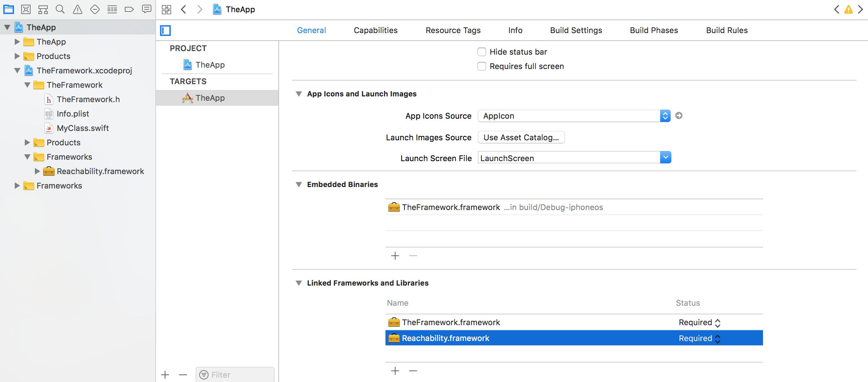Open the Launch Screen File combo box
This screenshot has height=382, width=868.
pos(665,158)
